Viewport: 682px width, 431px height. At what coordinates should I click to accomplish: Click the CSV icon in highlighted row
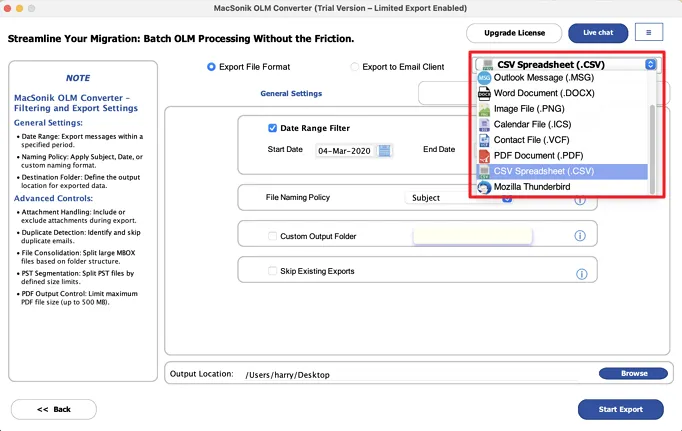484,171
